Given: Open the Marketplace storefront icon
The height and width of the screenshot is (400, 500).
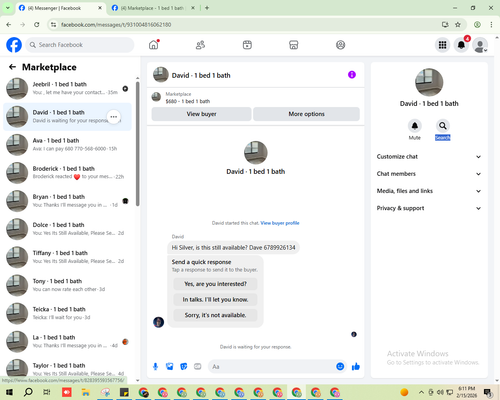Looking at the screenshot, I should (294, 45).
